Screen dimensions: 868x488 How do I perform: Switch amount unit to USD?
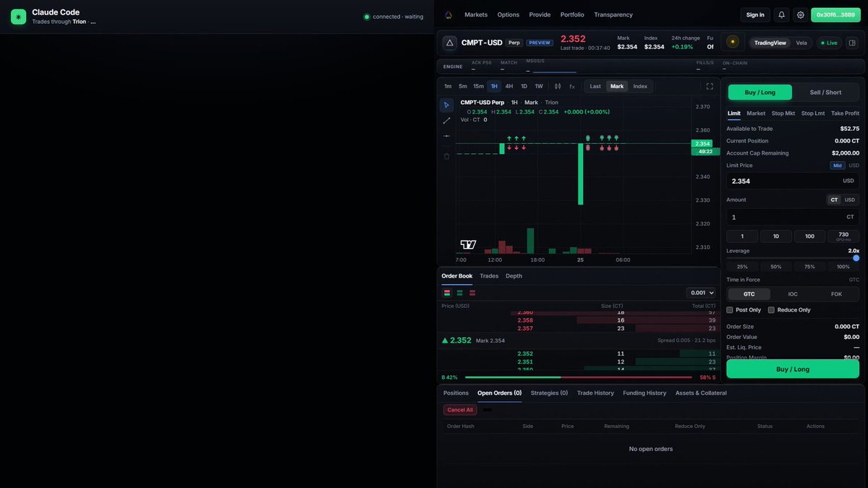pyautogui.click(x=850, y=200)
